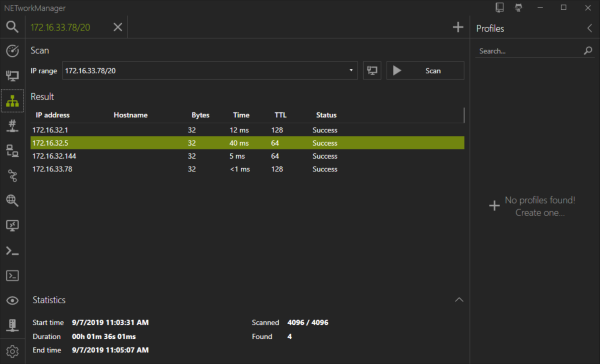Collapse the Profiles panel chevron

click(590, 28)
